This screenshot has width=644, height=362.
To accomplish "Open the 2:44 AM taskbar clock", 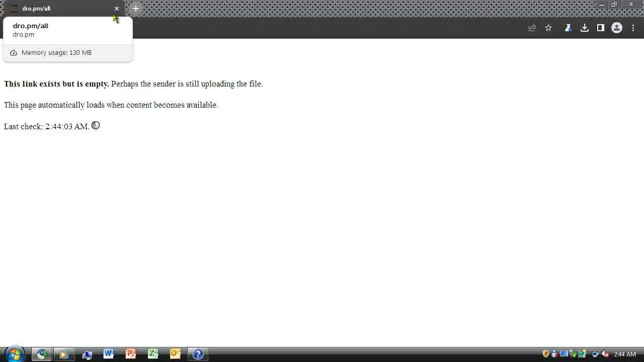I will [625, 354].
